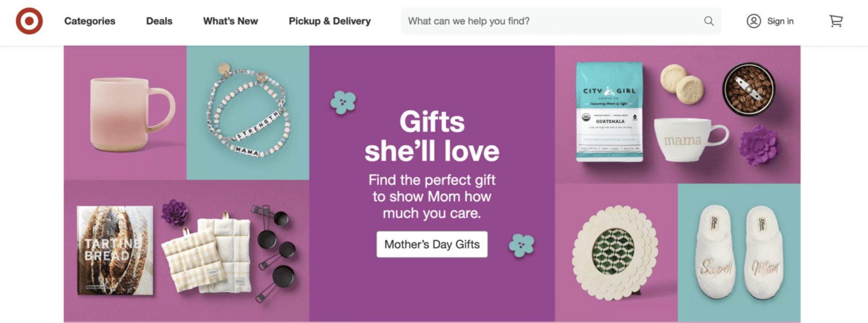Click the Gifts she'll love banner text
The width and height of the screenshot is (868, 323).
click(x=432, y=136)
